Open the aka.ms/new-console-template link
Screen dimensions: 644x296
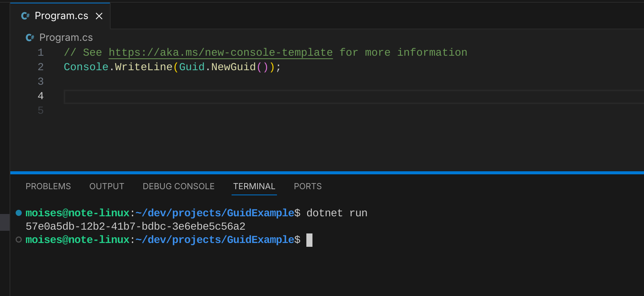pyautogui.click(x=221, y=52)
